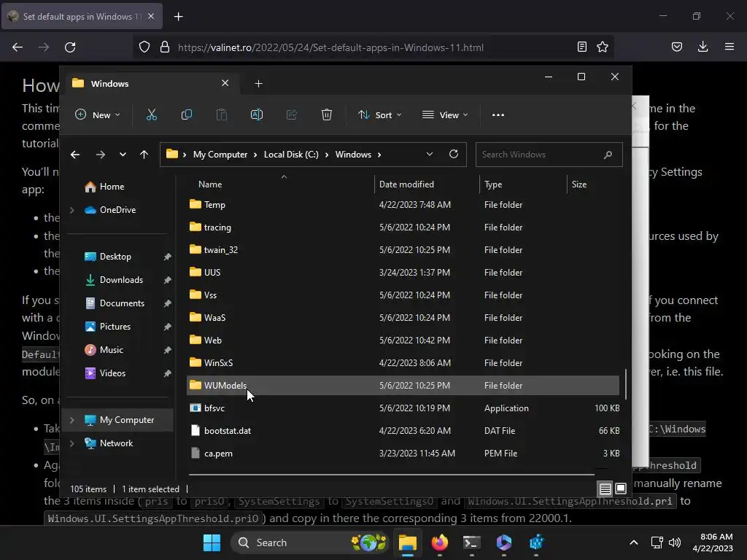
Task: Switch to details view layout icon
Action: click(605, 489)
